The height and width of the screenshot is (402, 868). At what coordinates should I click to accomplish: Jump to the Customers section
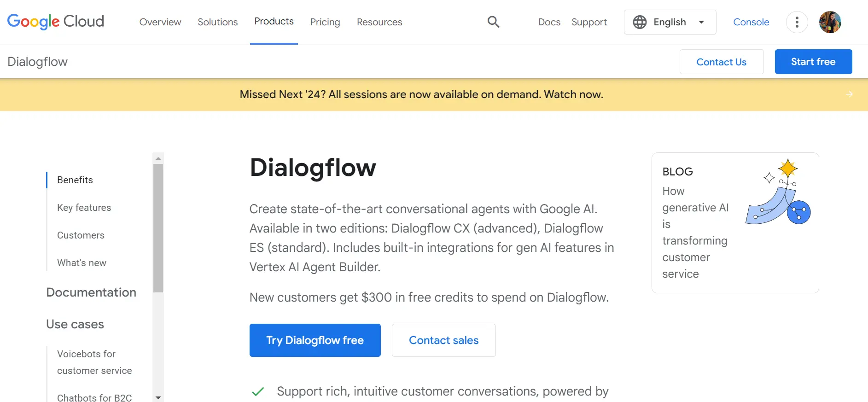[x=81, y=235]
